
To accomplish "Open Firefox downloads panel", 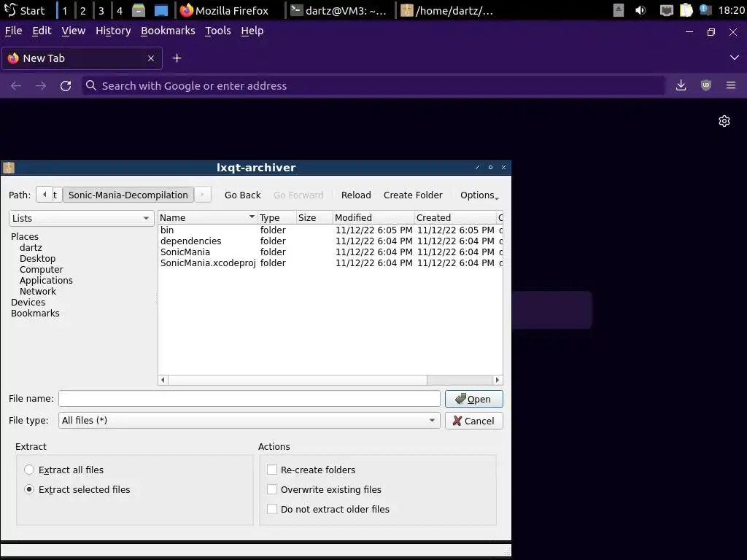I will pyautogui.click(x=681, y=85).
